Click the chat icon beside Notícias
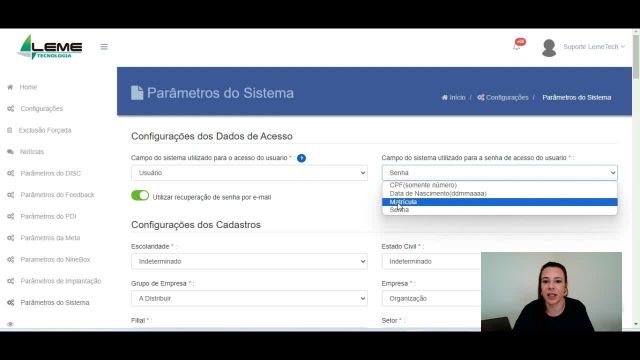The height and width of the screenshot is (360, 640). pos(10,152)
